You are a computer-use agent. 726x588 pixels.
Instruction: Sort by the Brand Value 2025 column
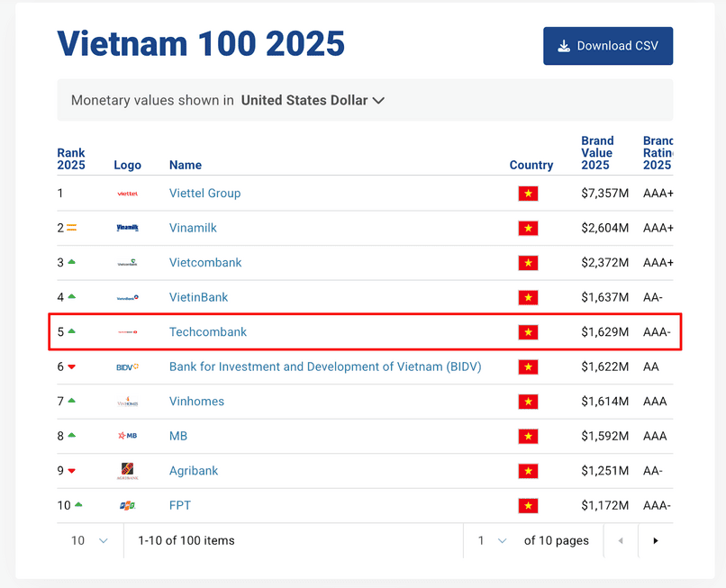597,153
